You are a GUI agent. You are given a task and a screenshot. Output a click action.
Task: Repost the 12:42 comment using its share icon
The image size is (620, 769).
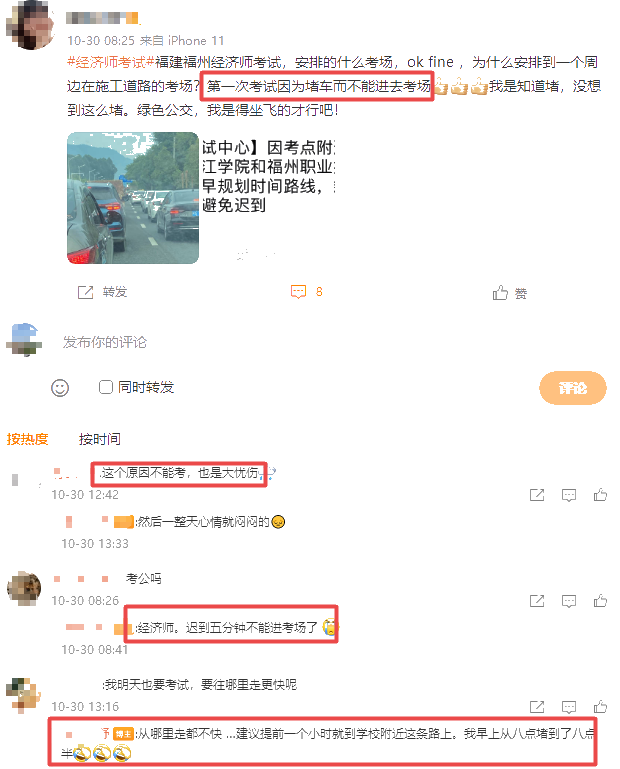[537, 495]
